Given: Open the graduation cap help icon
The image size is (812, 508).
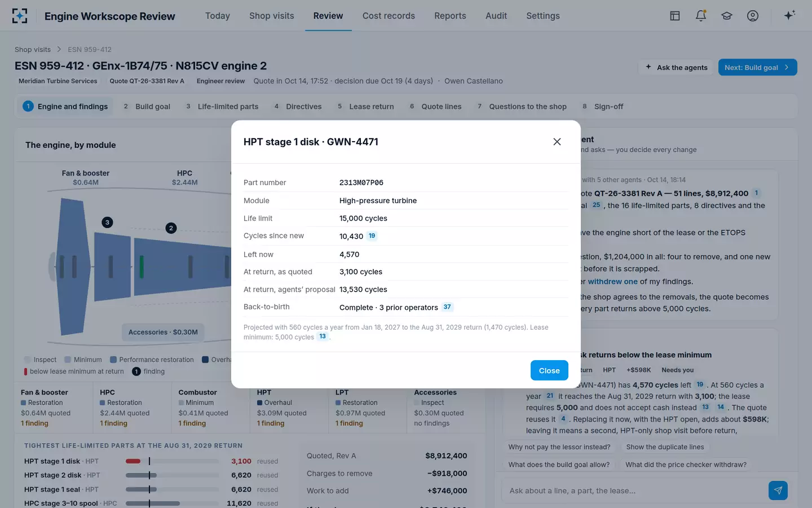Looking at the screenshot, I should [727, 16].
